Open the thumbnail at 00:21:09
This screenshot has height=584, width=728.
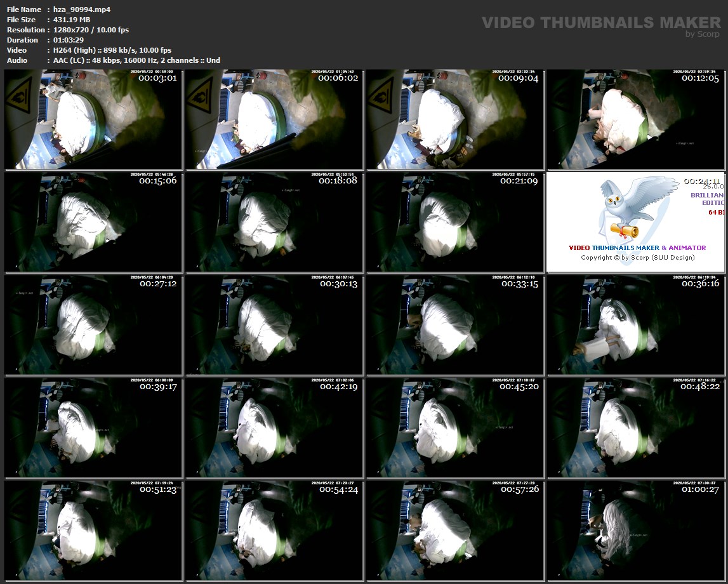[455, 222]
